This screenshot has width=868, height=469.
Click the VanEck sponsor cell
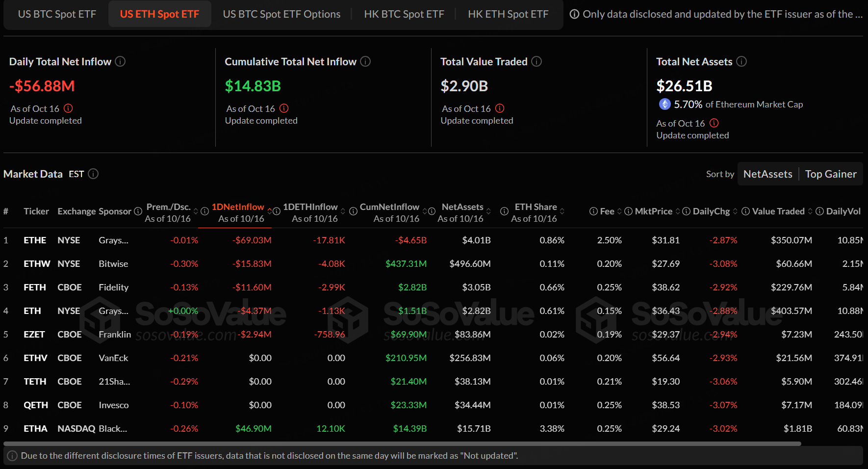[113, 358]
